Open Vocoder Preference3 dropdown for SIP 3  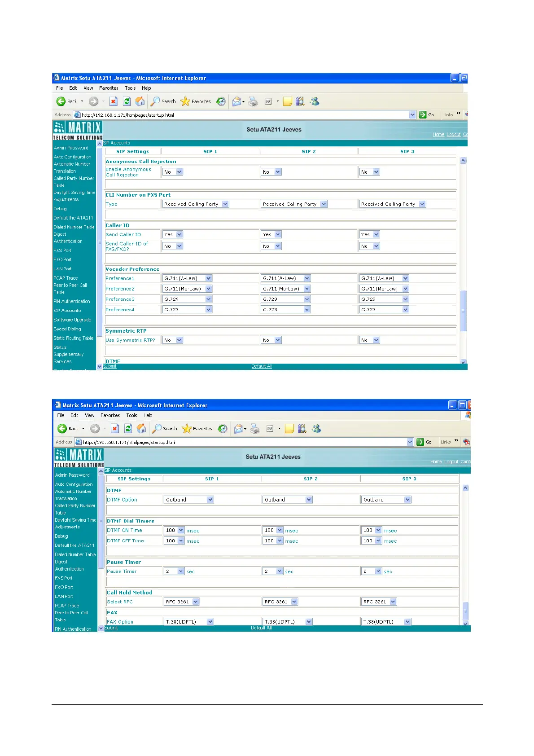(385, 299)
